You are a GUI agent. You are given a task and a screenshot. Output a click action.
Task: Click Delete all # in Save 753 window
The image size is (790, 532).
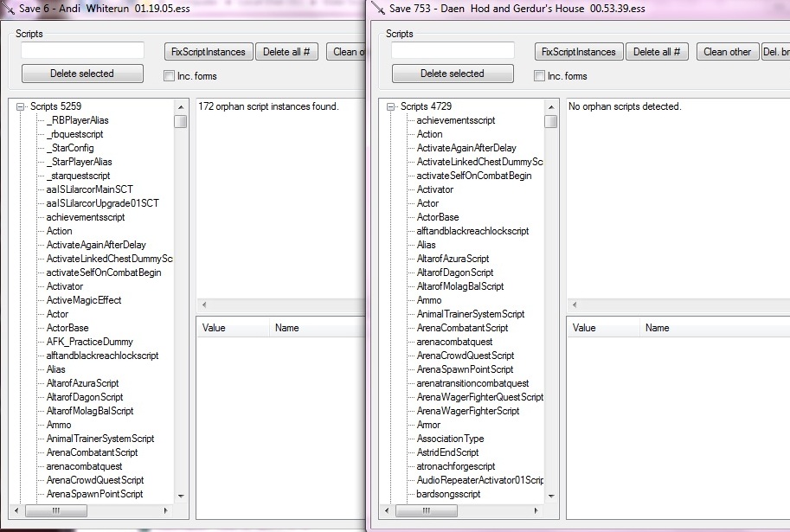tap(657, 52)
